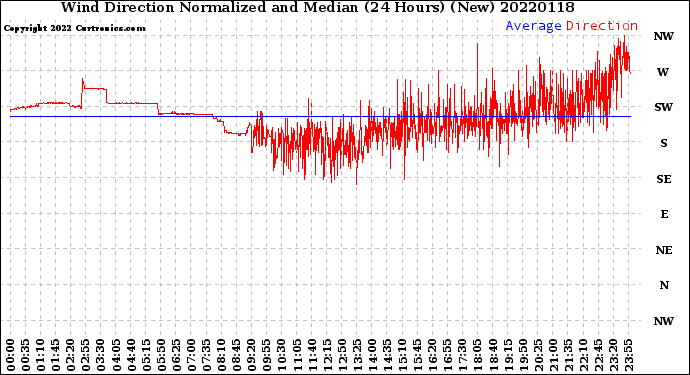The height and width of the screenshot is (375, 690).
Task: Click the 01:10 time axis label
Action: pyautogui.click(x=40, y=355)
